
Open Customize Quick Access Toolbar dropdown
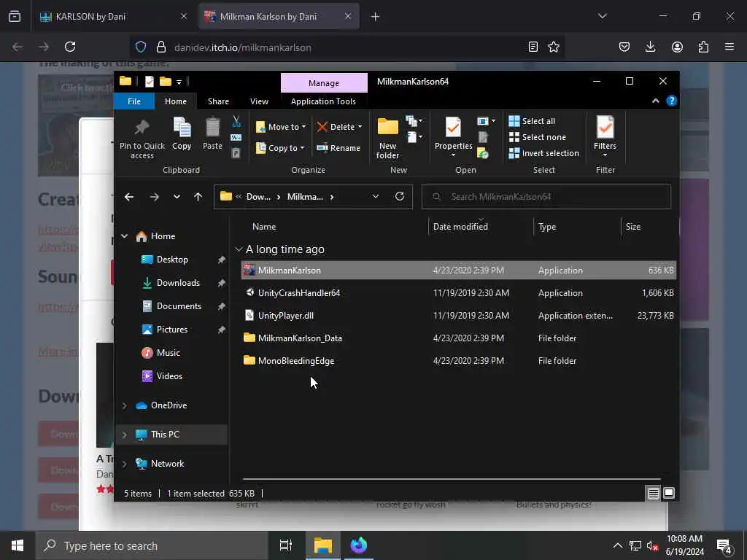179,82
